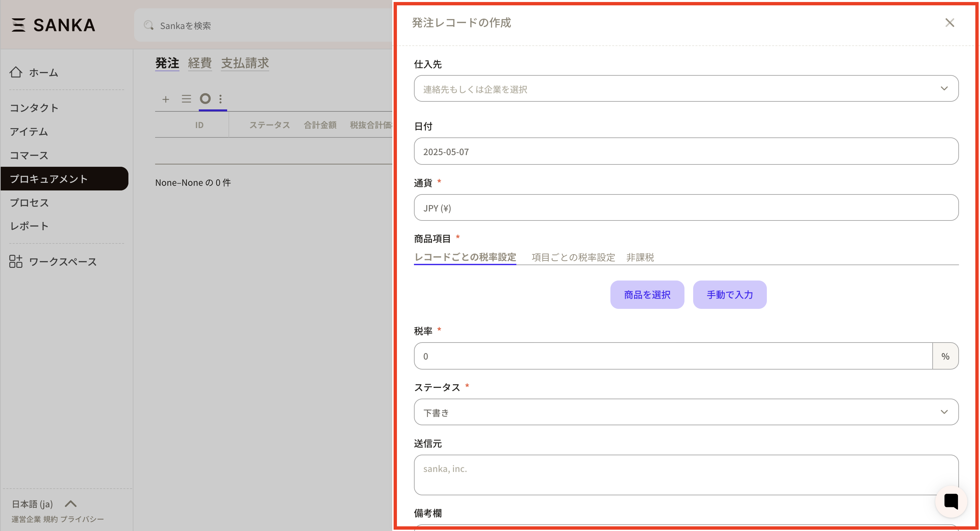980x531 pixels.
Task: Open プロセス in the sidebar
Action: pyautogui.click(x=29, y=203)
